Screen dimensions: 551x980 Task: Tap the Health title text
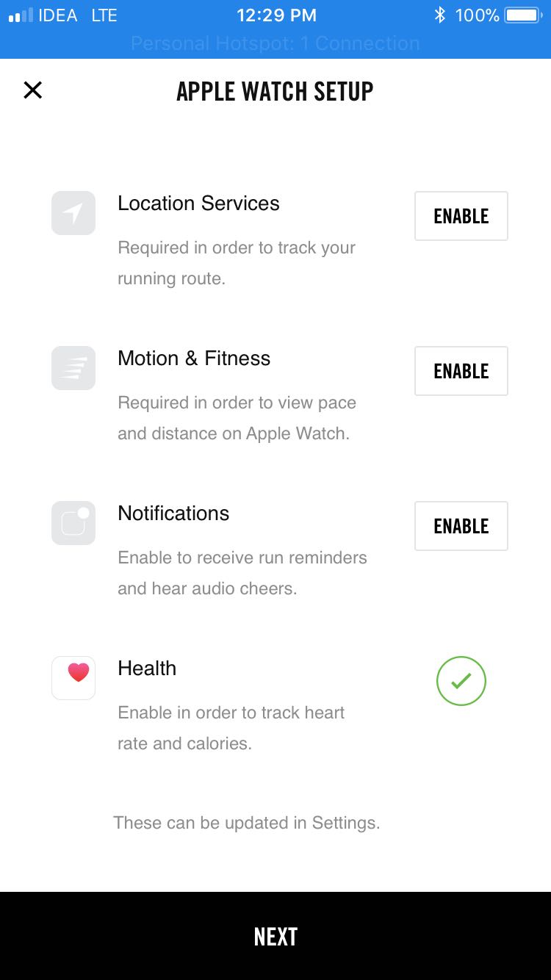147,669
